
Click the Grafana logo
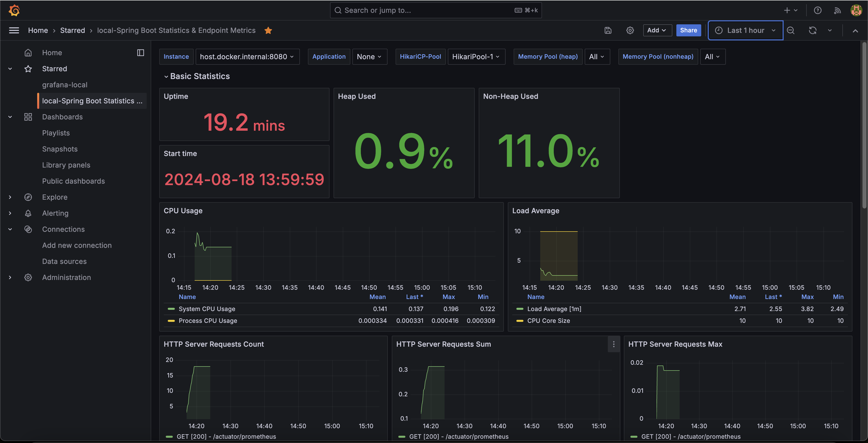click(x=14, y=11)
